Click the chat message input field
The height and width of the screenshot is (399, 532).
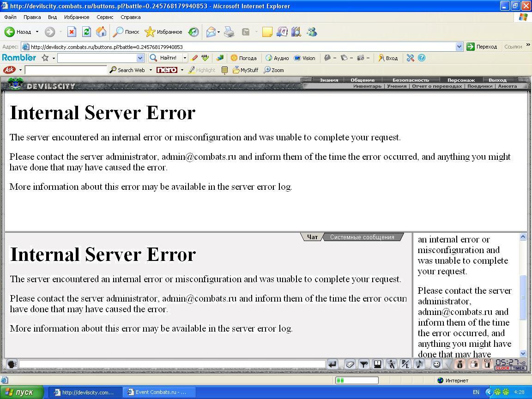click(x=172, y=364)
